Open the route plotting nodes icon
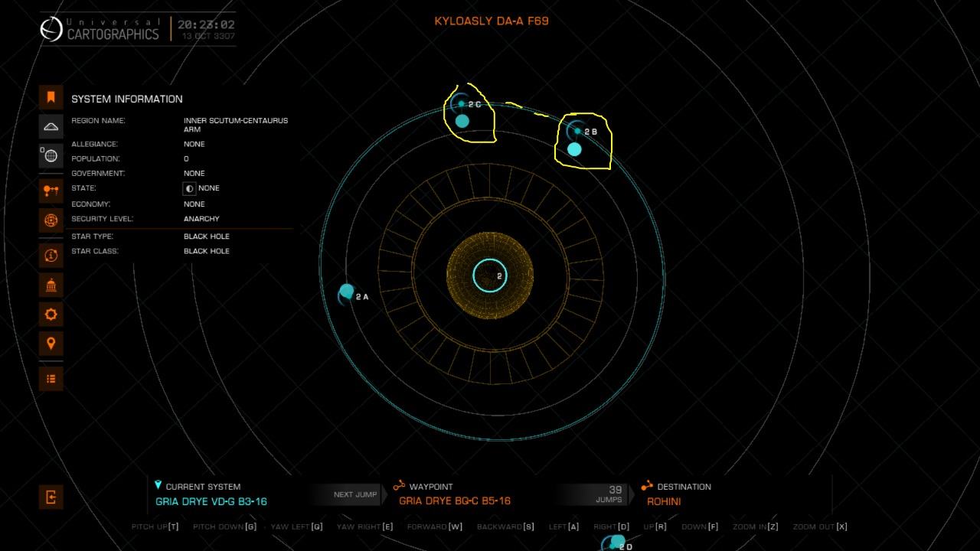 51,191
